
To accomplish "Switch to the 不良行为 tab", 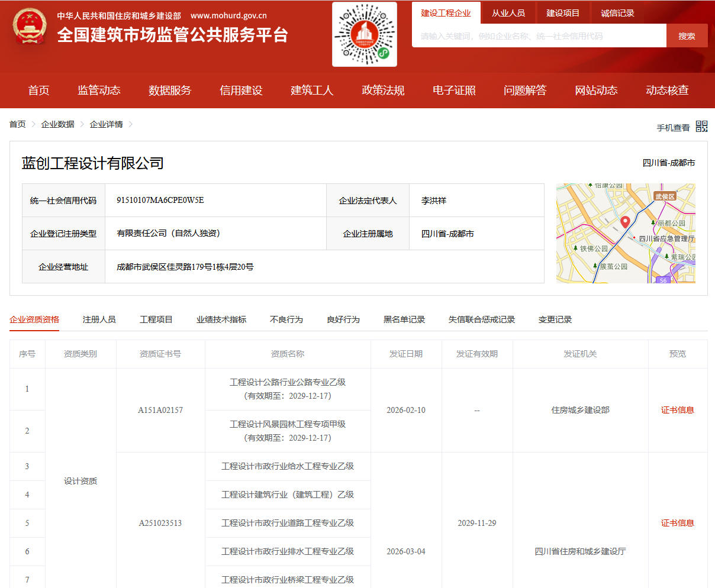I will coord(286,319).
